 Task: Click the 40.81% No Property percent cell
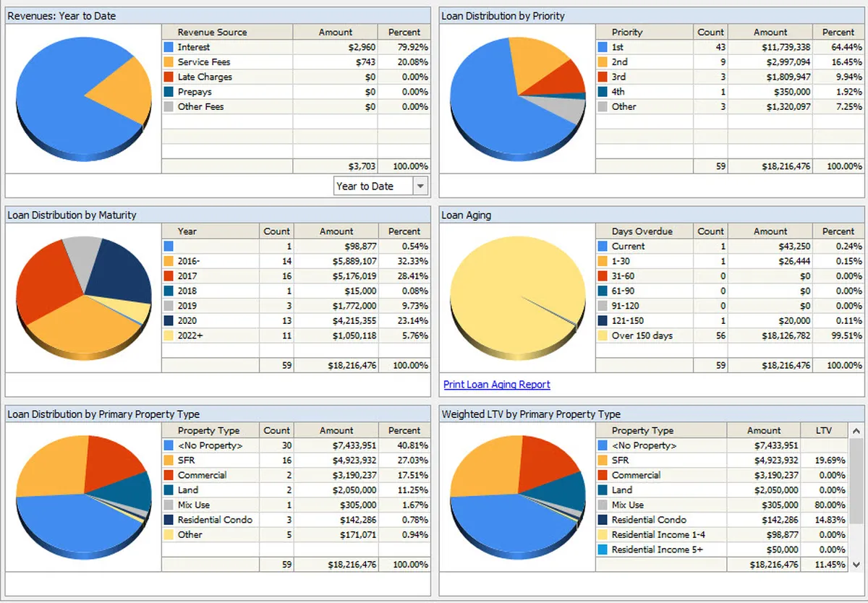click(x=404, y=445)
